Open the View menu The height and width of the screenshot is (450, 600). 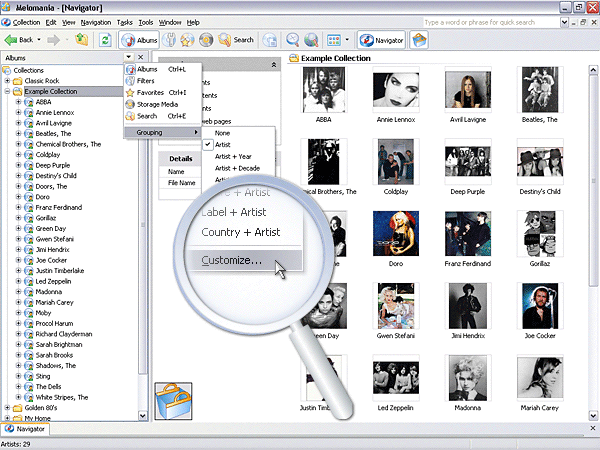(x=68, y=23)
